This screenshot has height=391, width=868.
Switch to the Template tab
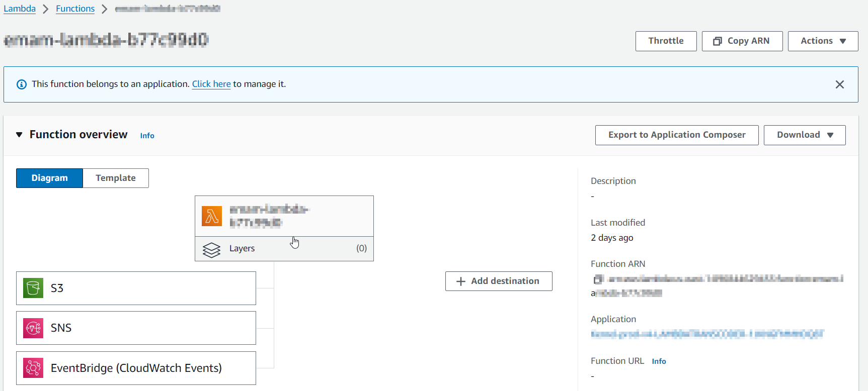[116, 178]
